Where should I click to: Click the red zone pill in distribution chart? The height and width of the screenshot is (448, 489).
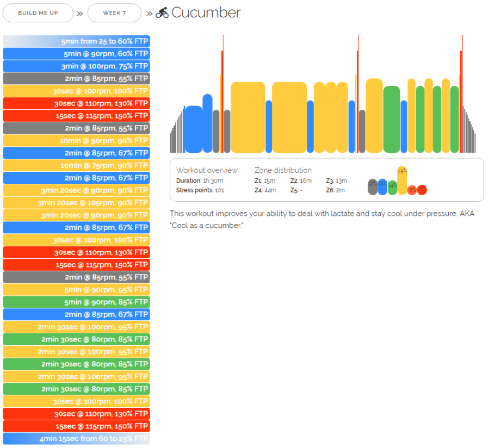click(422, 190)
